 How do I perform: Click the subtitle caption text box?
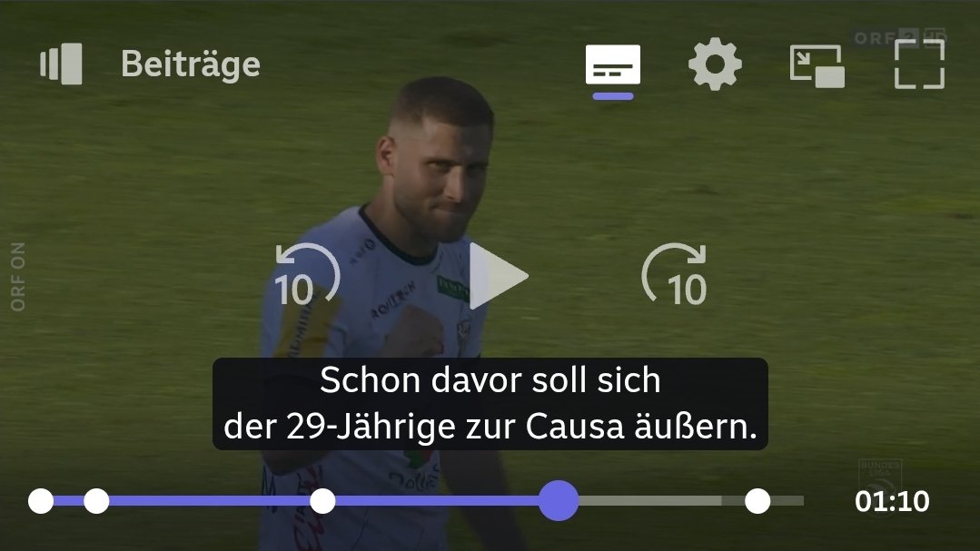click(x=490, y=404)
